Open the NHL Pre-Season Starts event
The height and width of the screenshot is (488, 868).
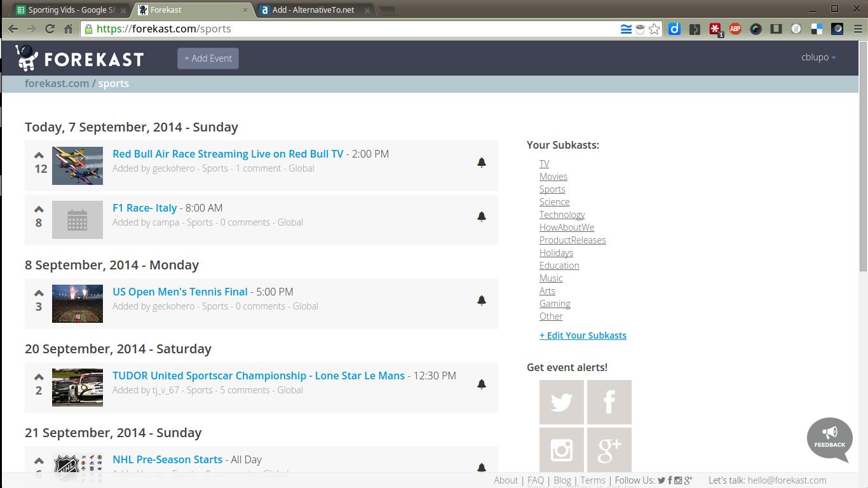(167, 459)
